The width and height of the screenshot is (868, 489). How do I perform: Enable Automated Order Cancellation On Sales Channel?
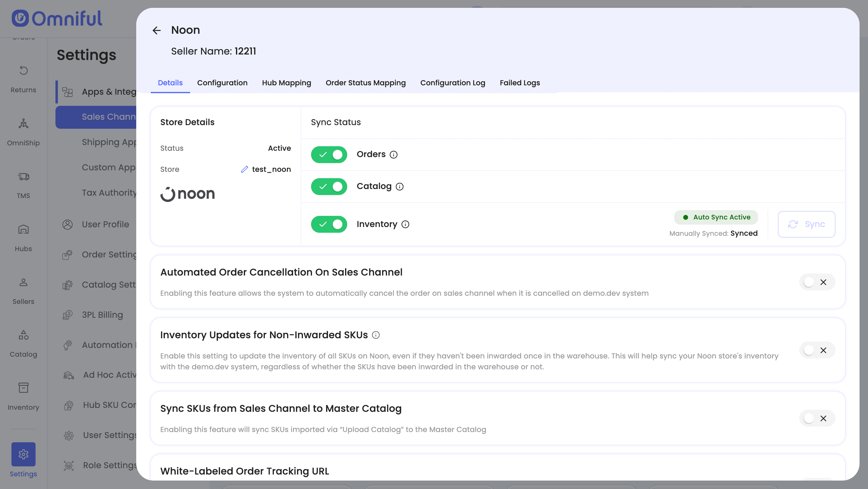coord(817,282)
